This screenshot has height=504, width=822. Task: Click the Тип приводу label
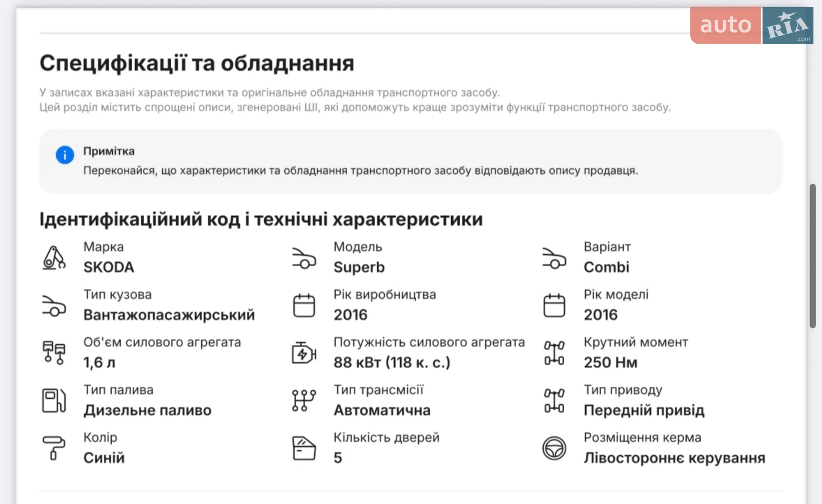click(623, 391)
